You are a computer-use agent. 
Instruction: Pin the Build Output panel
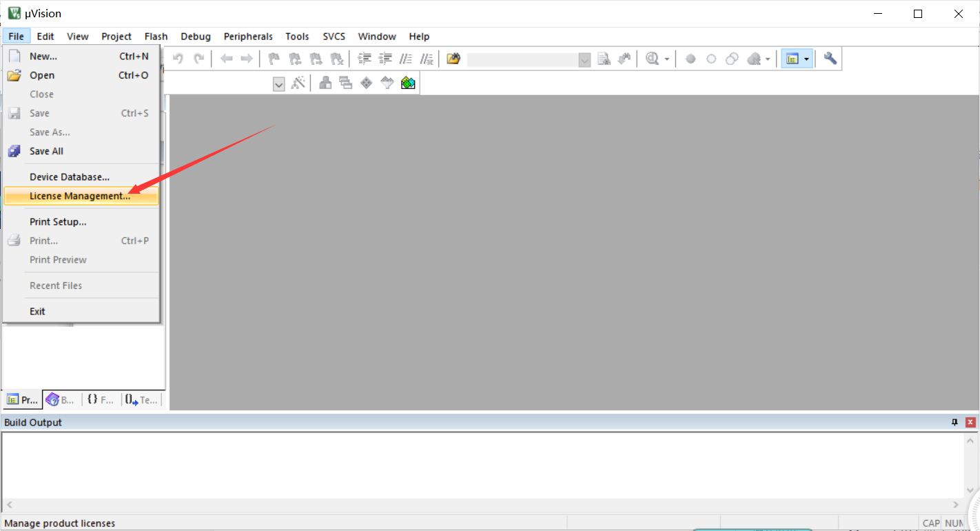(955, 422)
